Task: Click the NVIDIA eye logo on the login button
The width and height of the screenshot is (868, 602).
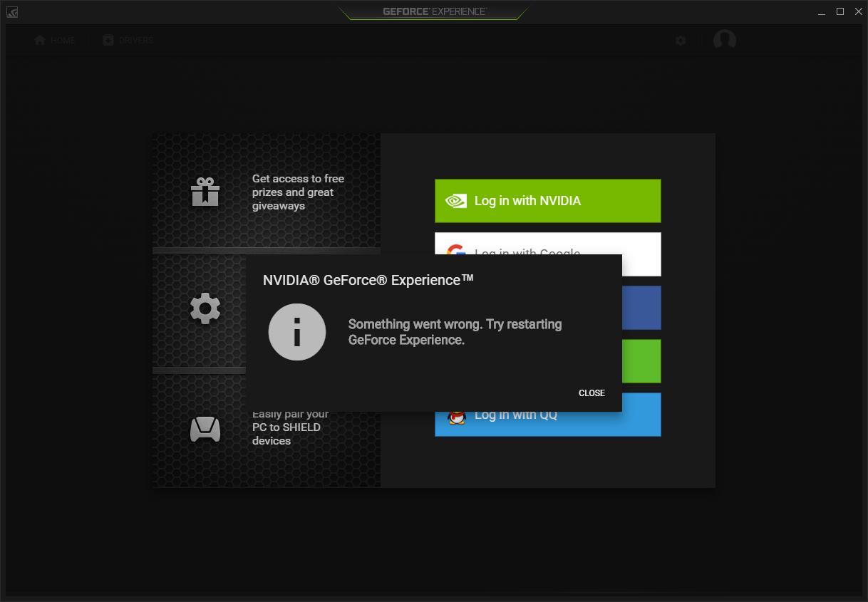Action: [456, 201]
